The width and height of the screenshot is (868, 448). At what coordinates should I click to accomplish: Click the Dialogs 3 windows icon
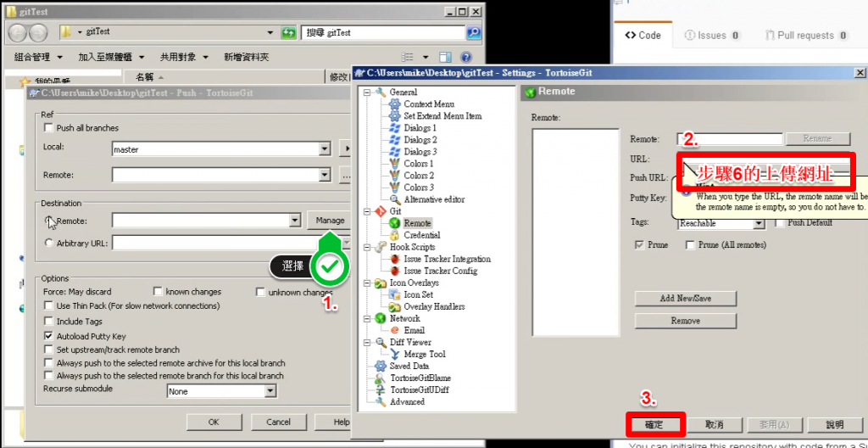pos(394,151)
